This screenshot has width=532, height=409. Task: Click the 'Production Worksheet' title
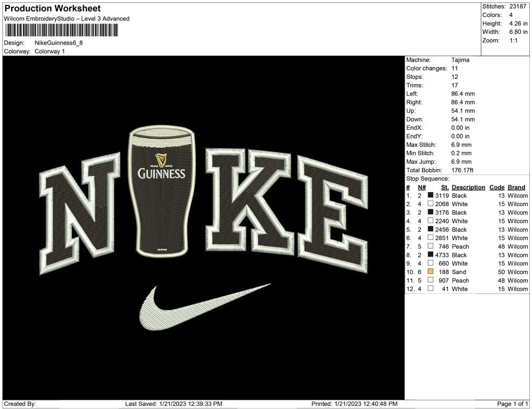click(x=53, y=9)
